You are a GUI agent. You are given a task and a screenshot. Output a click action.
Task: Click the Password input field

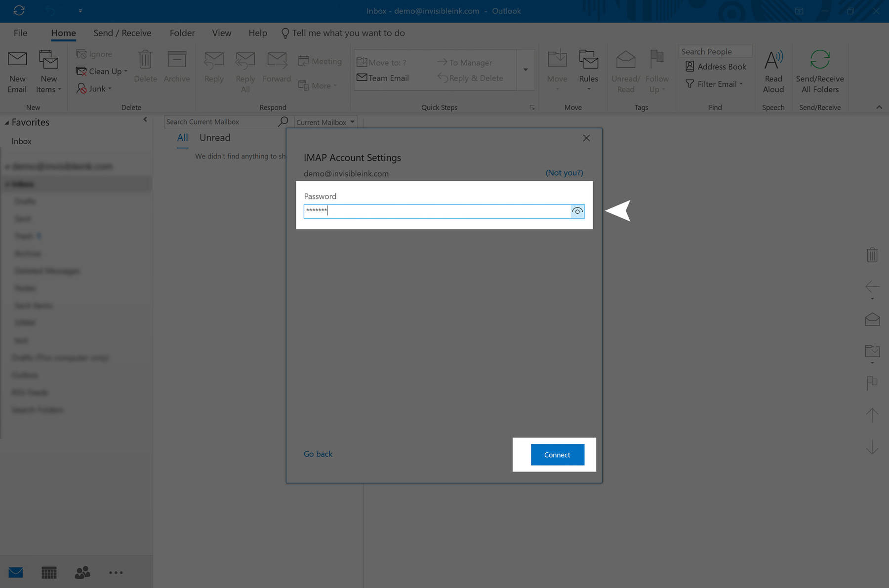click(437, 211)
